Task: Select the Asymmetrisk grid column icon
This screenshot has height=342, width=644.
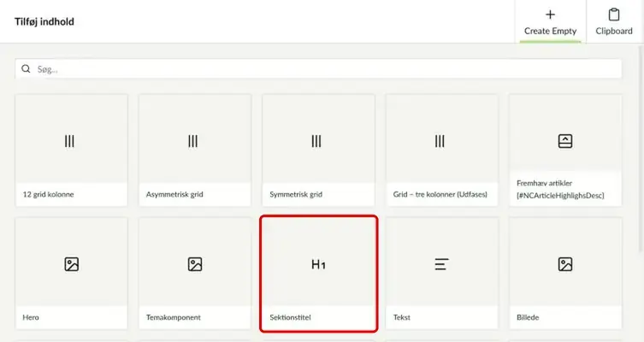Action: click(x=192, y=141)
